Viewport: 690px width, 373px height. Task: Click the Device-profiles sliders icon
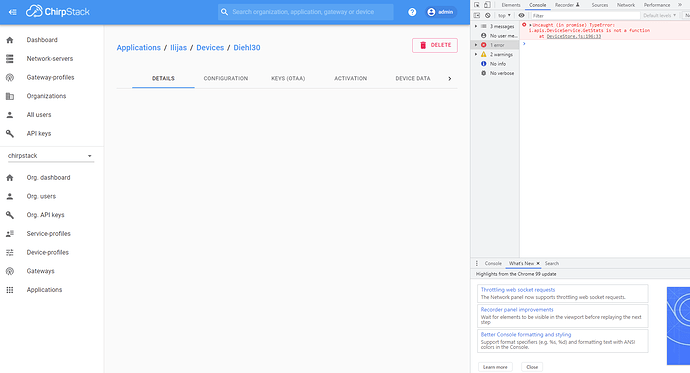coord(10,252)
